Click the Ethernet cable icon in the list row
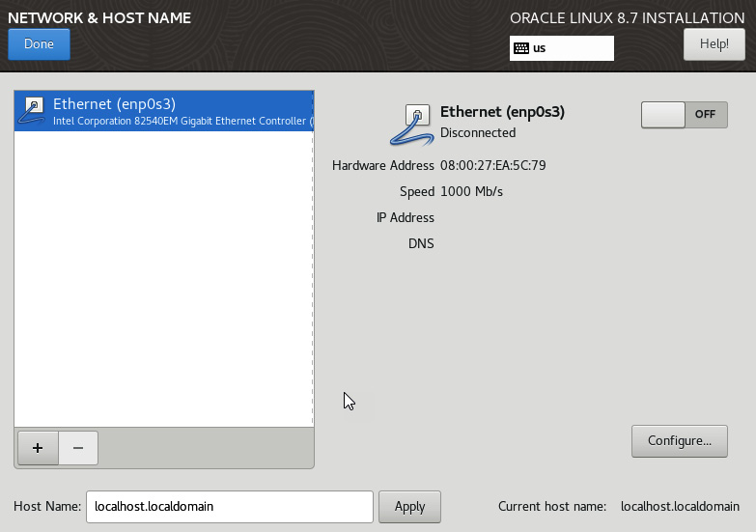This screenshot has width=756, height=532. [32, 111]
